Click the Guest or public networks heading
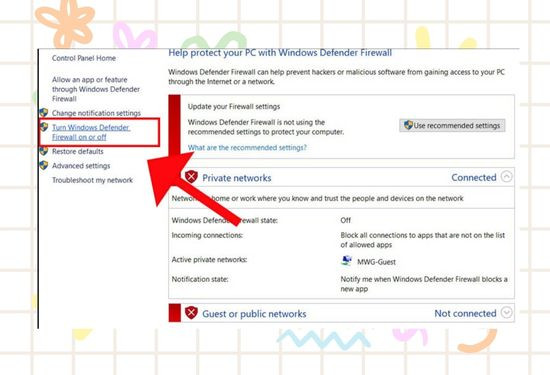The height and width of the screenshot is (375, 550). click(254, 314)
